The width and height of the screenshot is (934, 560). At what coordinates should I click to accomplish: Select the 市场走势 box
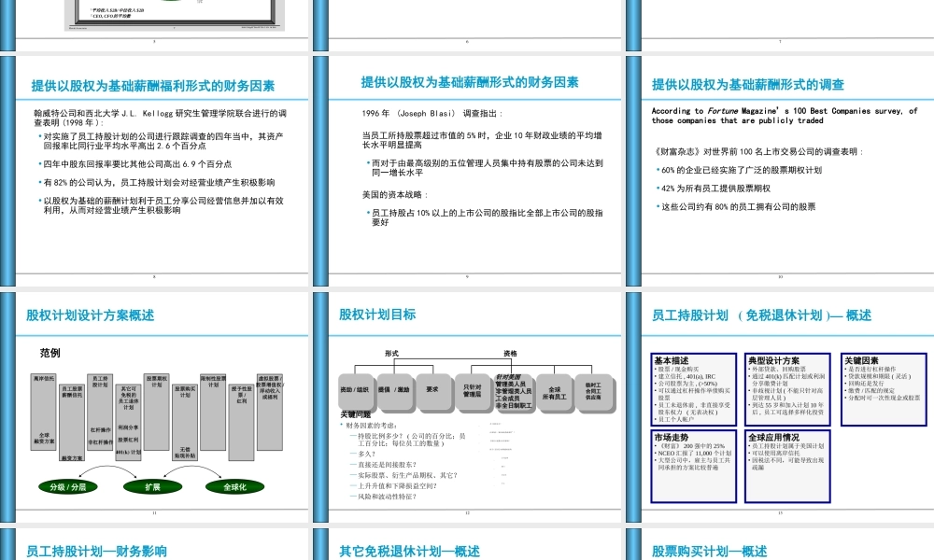click(693, 467)
